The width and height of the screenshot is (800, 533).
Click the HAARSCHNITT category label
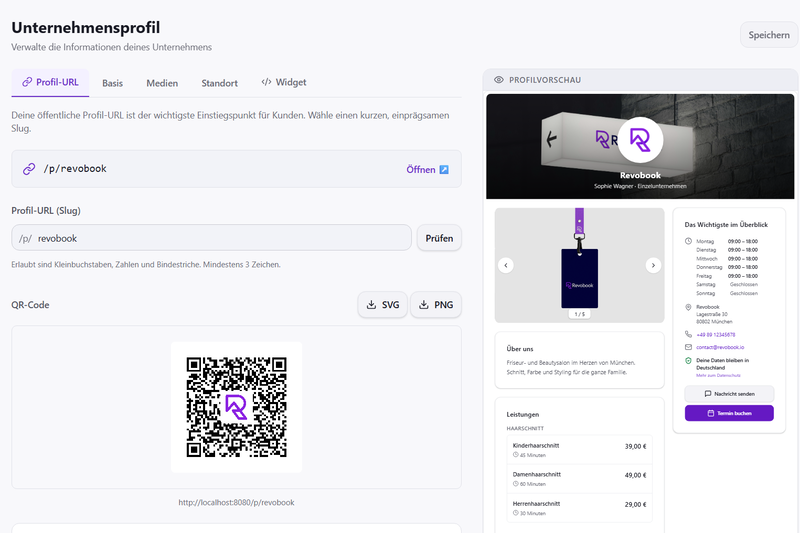pyautogui.click(x=525, y=428)
